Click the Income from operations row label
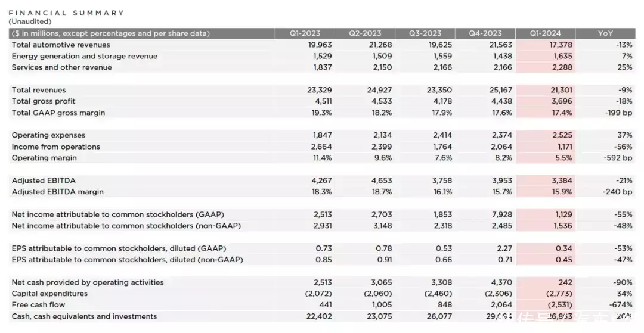 [56, 147]
